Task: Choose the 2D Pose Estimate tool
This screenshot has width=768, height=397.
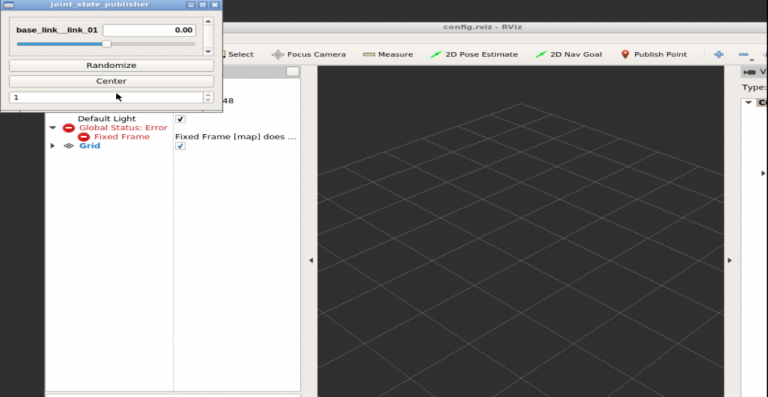Action: pos(474,54)
